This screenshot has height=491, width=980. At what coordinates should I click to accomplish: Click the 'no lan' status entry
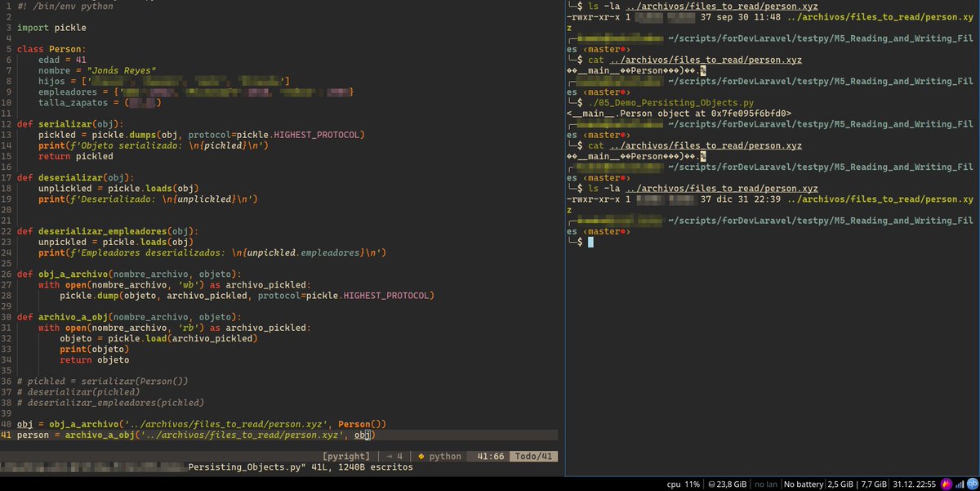click(x=765, y=484)
